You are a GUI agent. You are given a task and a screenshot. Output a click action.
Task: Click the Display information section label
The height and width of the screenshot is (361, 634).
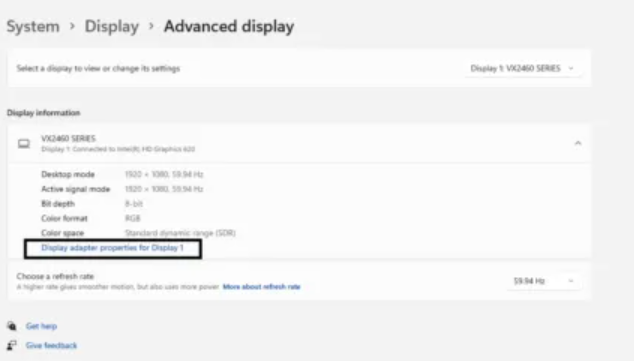click(44, 113)
